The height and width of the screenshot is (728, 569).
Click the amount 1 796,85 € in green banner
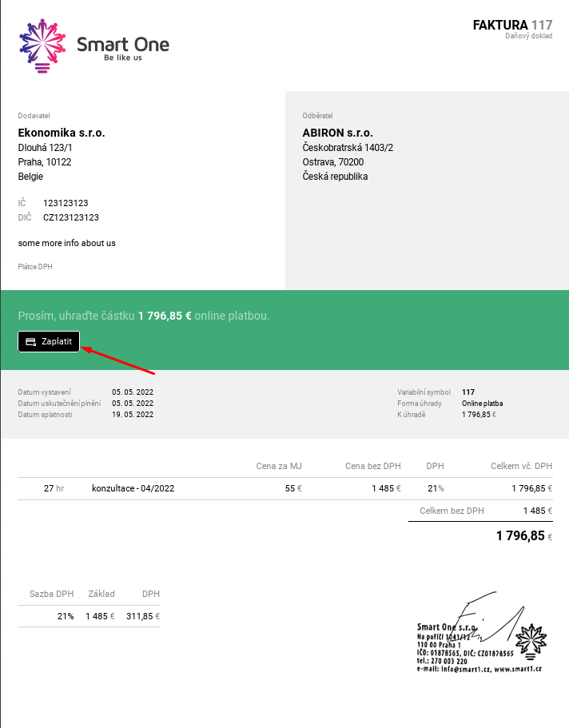tap(165, 316)
